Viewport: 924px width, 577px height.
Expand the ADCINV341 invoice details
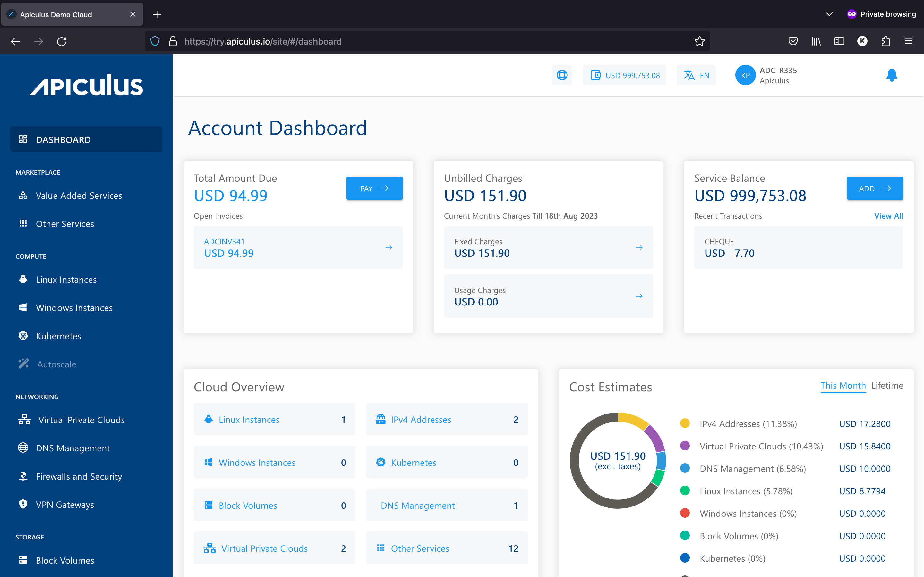[389, 247]
